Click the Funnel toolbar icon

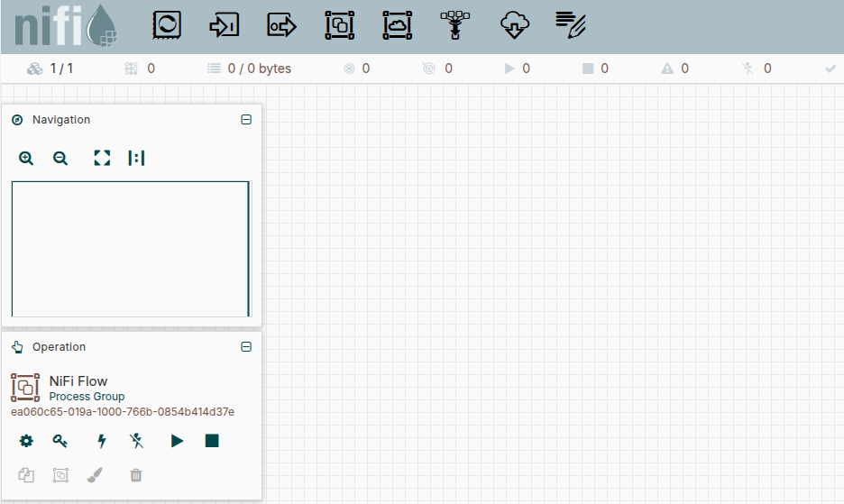pos(455,25)
